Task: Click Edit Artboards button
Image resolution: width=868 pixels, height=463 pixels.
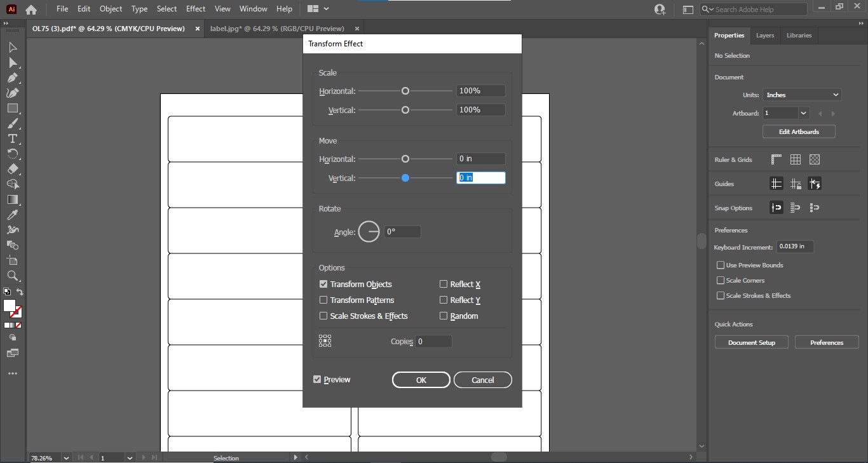Action: [799, 131]
